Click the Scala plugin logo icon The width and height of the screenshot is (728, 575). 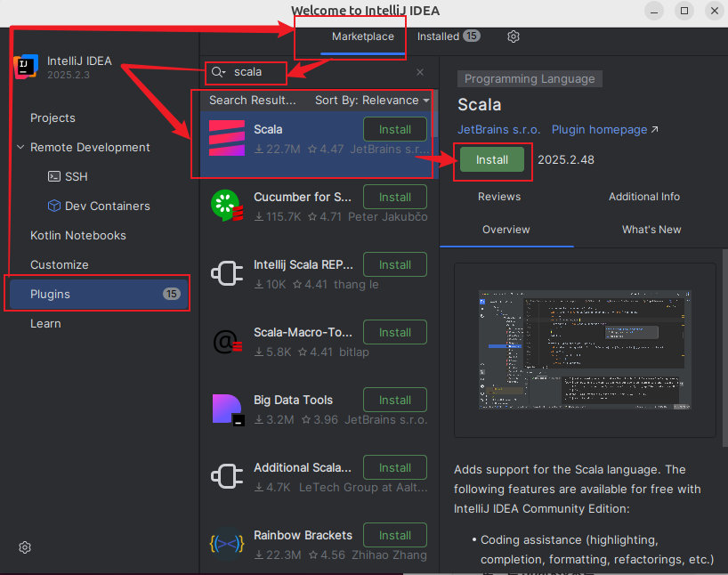(x=227, y=138)
